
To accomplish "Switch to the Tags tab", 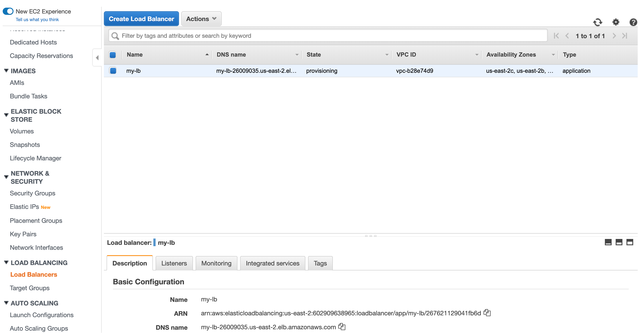I will 321,263.
